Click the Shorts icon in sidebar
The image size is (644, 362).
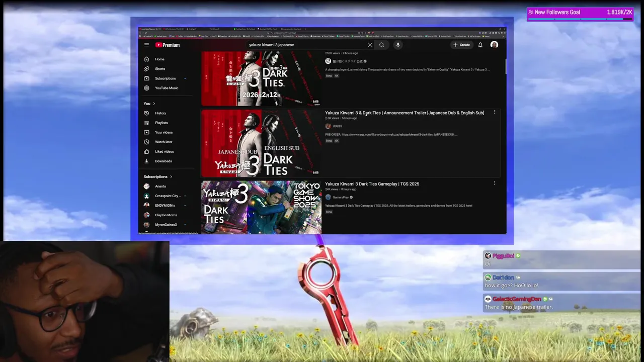[146, 69]
